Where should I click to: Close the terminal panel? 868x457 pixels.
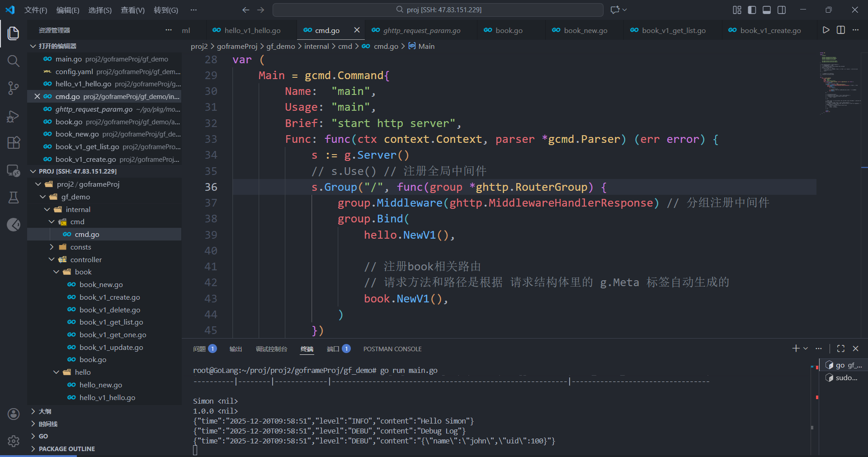855,349
